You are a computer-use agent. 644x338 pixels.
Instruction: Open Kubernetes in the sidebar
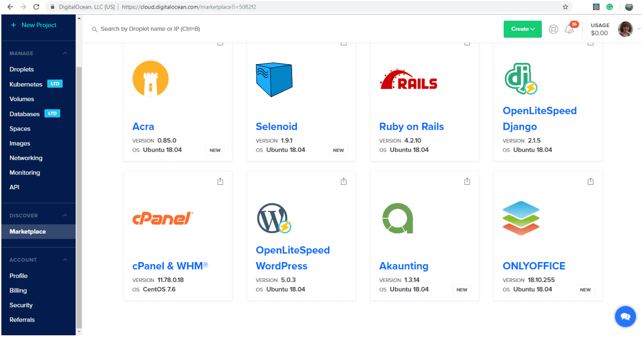[x=26, y=84]
